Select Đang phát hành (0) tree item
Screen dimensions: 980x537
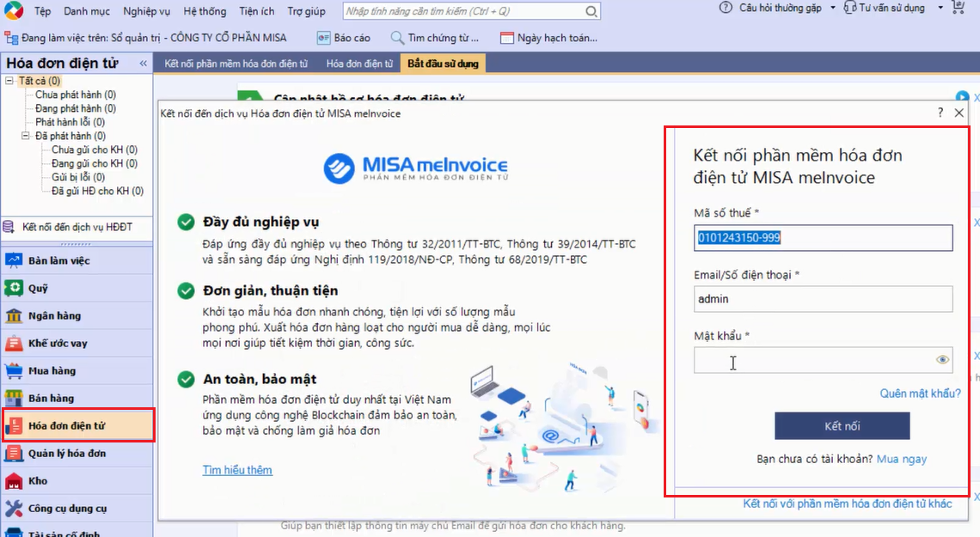click(76, 108)
